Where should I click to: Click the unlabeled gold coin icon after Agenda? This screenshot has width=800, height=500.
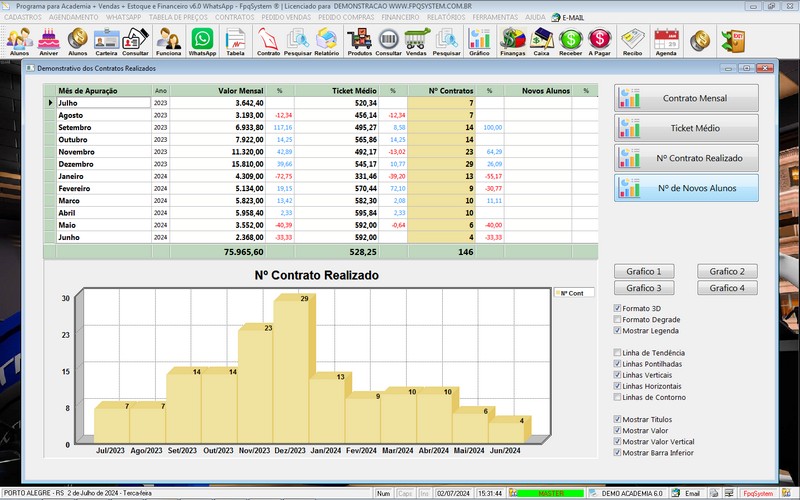click(700, 40)
